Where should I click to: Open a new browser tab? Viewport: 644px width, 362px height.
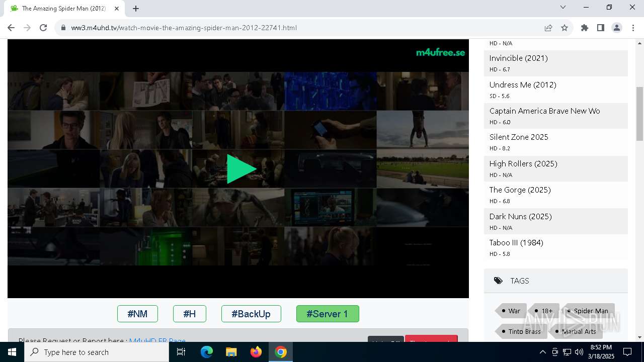(x=136, y=8)
